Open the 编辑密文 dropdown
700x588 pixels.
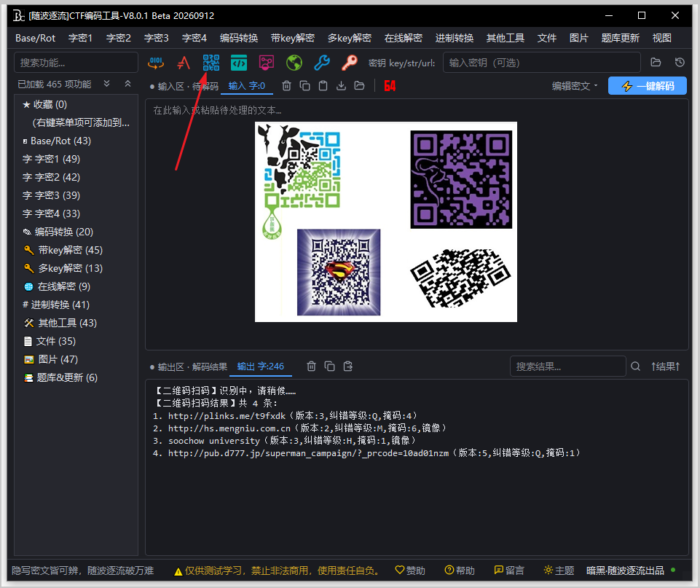click(x=574, y=86)
